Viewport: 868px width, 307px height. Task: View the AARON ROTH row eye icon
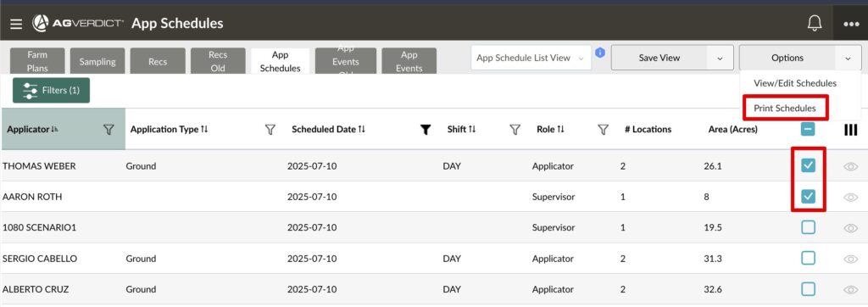point(850,197)
